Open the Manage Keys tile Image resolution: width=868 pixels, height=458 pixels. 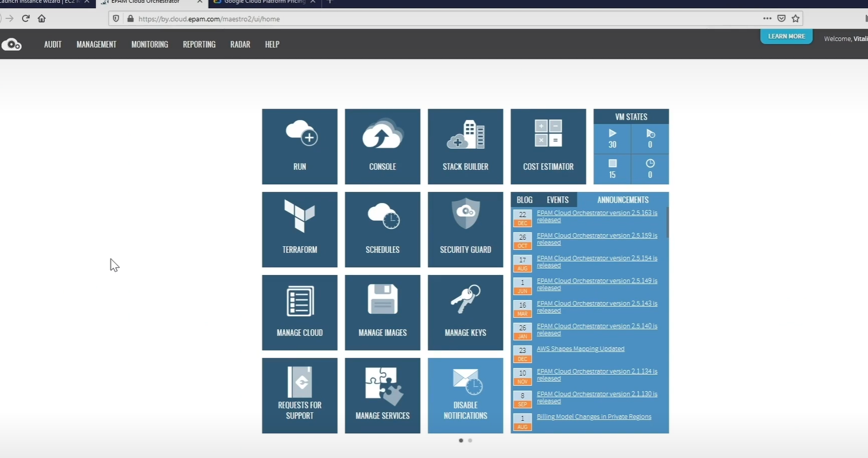point(465,313)
